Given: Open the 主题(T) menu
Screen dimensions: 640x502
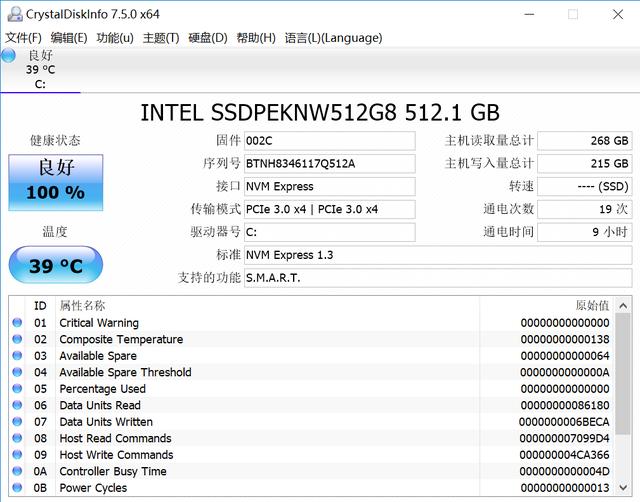Looking at the screenshot, I should coord(161,38).
